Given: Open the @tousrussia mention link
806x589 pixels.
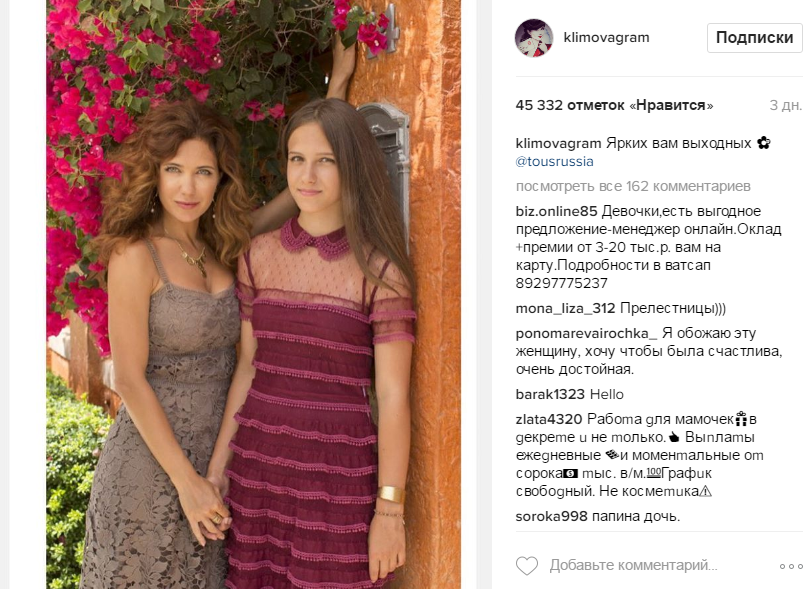Looking at the screenshot, I should [554, 161].
